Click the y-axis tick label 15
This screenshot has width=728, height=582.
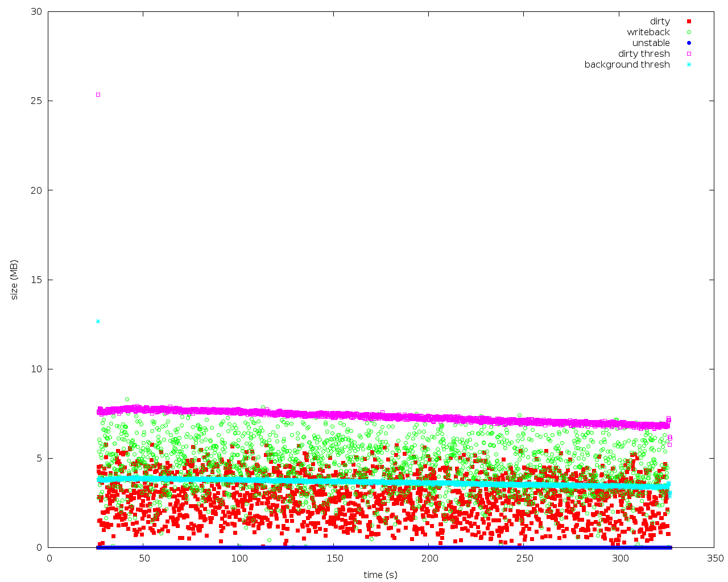point(36,280)
